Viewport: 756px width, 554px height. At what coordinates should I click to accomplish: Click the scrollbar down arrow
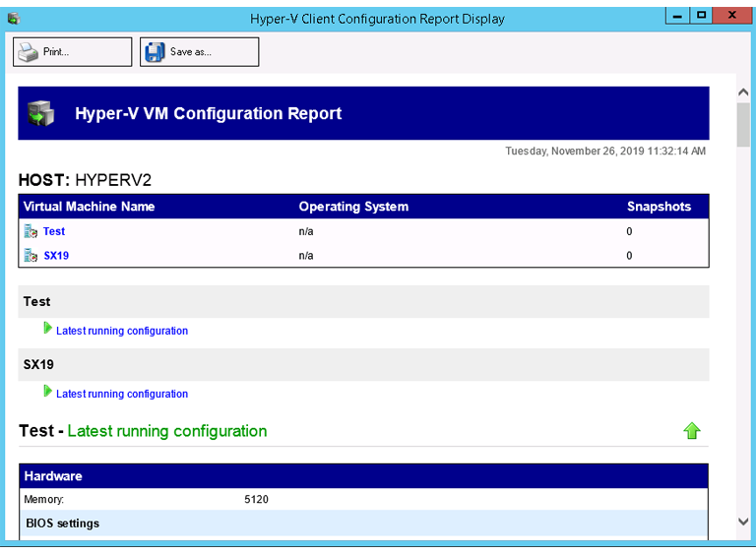click(x=744, y=522)
